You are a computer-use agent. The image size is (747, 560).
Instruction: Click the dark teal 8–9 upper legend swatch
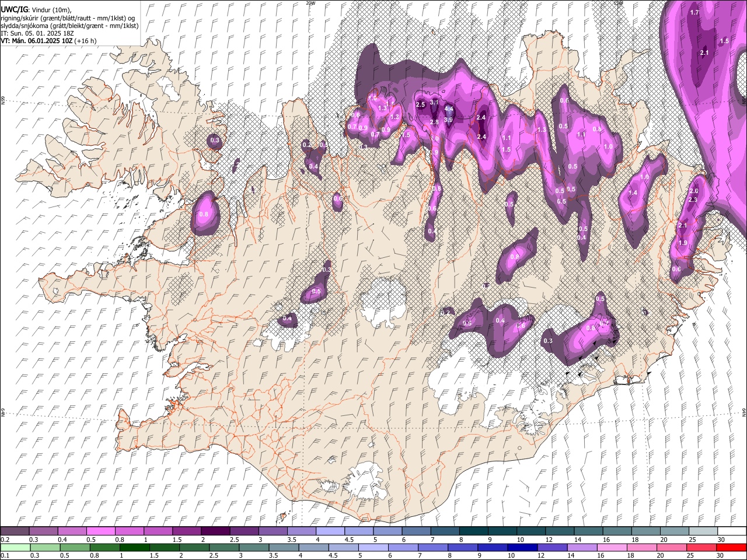coord(473,531)
